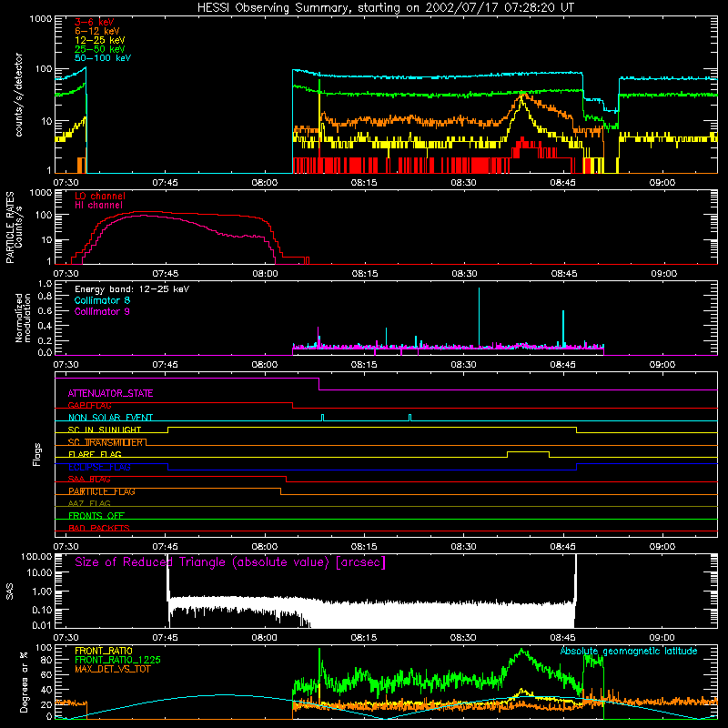Select the Collimator 8 legend label

point(102,300)
